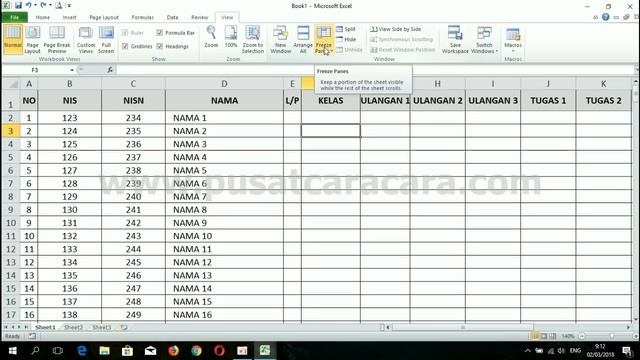Open Switch Windows dropdown
The height and width of the screenshot is (360, 640).
[484, 39]
